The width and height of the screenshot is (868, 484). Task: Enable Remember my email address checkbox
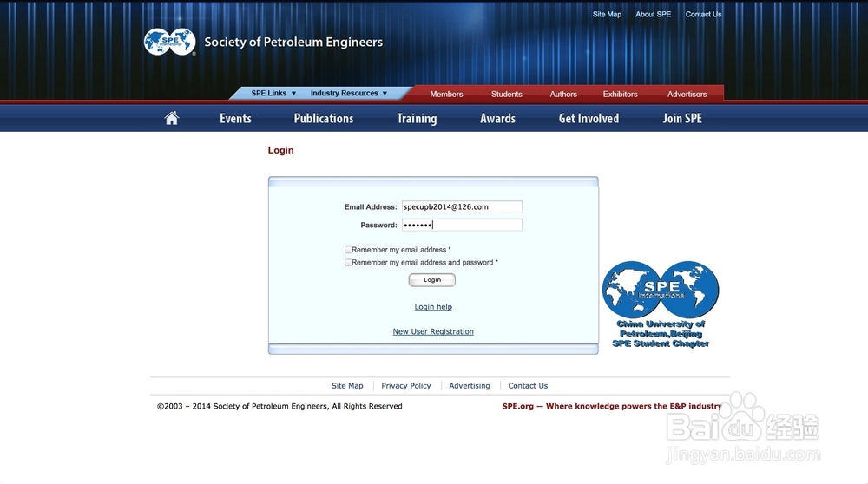pyautogui.click(x=348, y=250)
